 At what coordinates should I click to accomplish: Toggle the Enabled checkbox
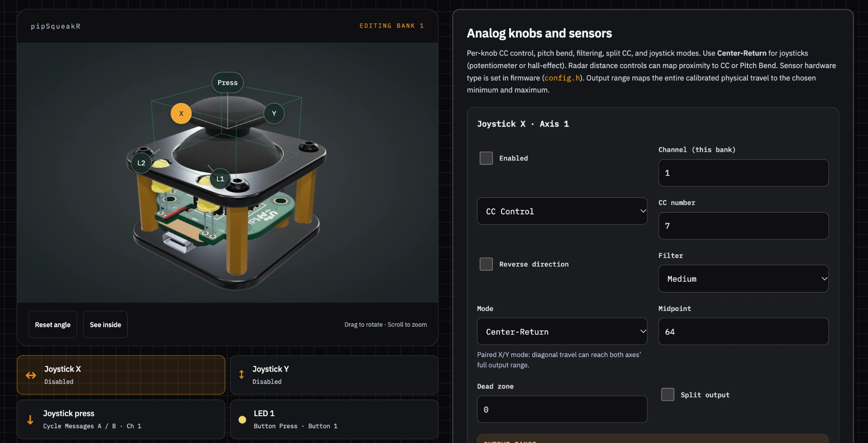tap(486, 158)
